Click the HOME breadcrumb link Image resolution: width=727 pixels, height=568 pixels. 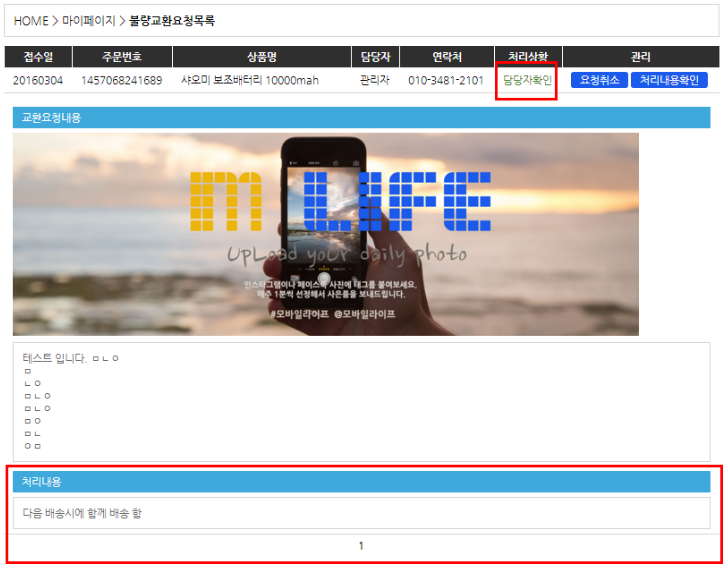[31, 21]
